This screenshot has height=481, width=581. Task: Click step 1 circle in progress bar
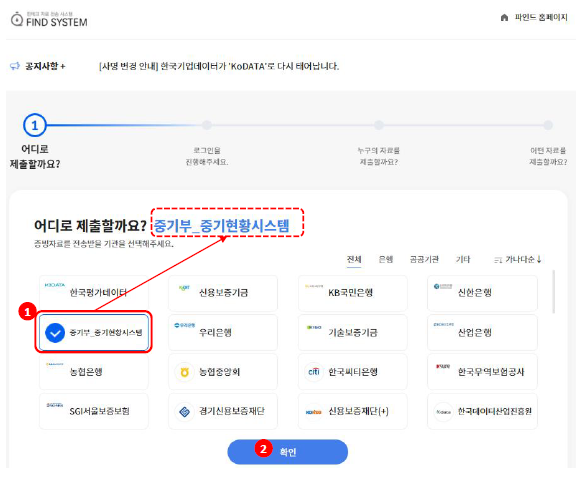coord(34,125)
